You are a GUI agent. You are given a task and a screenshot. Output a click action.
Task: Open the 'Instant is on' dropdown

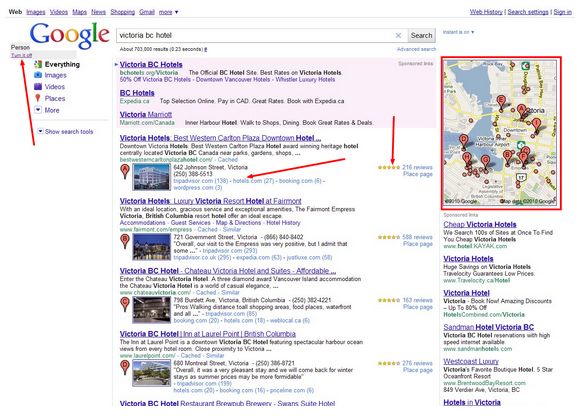point(458,32)
